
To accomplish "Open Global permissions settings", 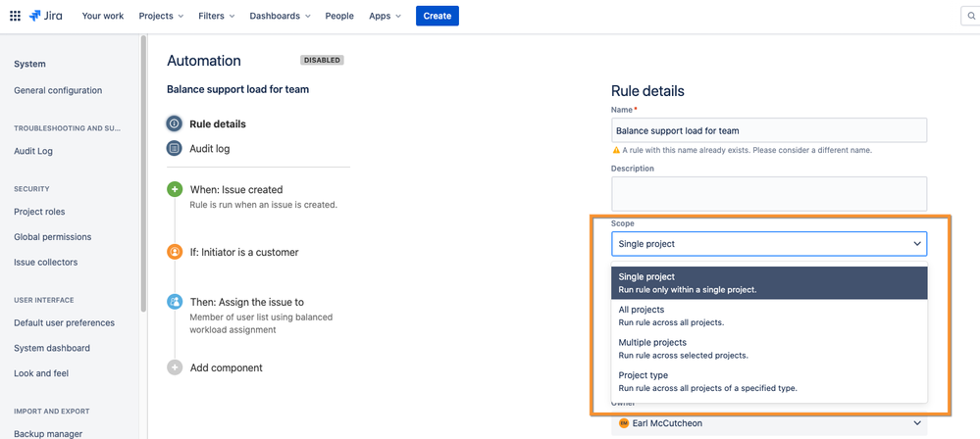I will coord(53,237).
